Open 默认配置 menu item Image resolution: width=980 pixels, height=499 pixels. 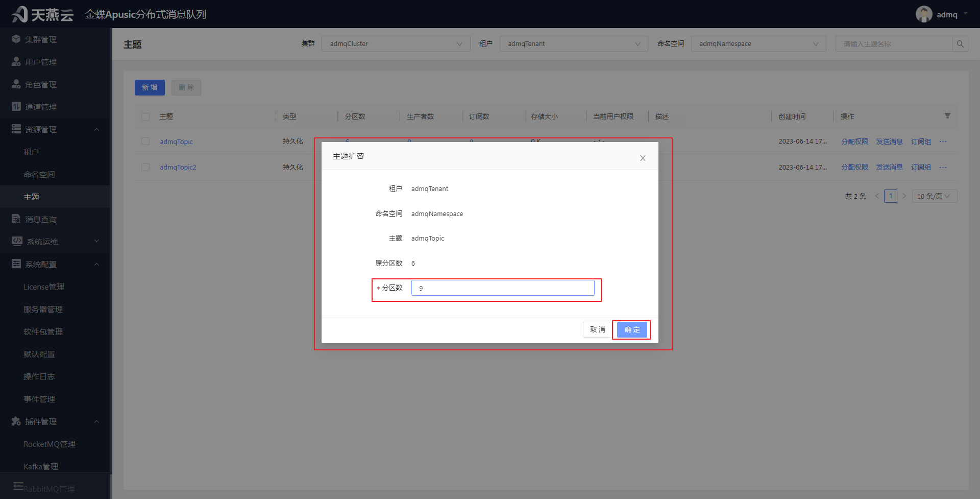(39, 354)
